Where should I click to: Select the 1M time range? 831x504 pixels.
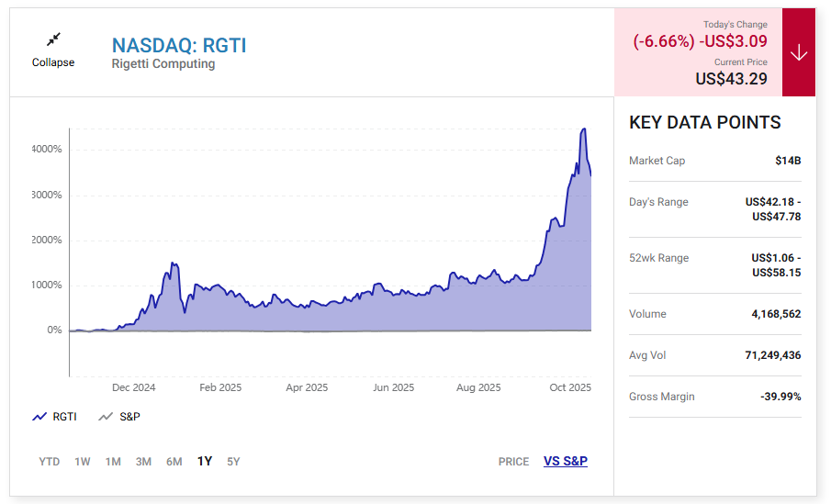click(113, 462)
